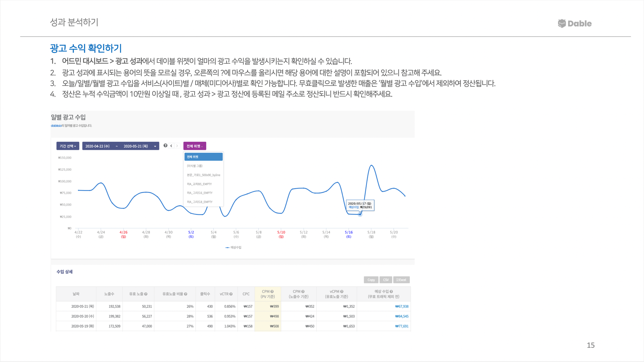Image resolution: width=644 pixels, height=362 pixels.
Task: Click help icon in CPM (노출수 기준) header
Action: point(303,292)
